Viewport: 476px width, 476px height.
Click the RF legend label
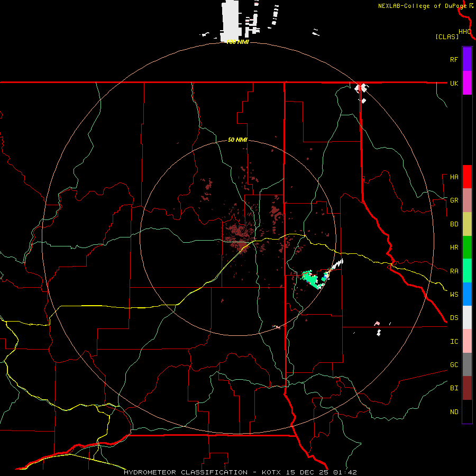(x=454, y=59)
